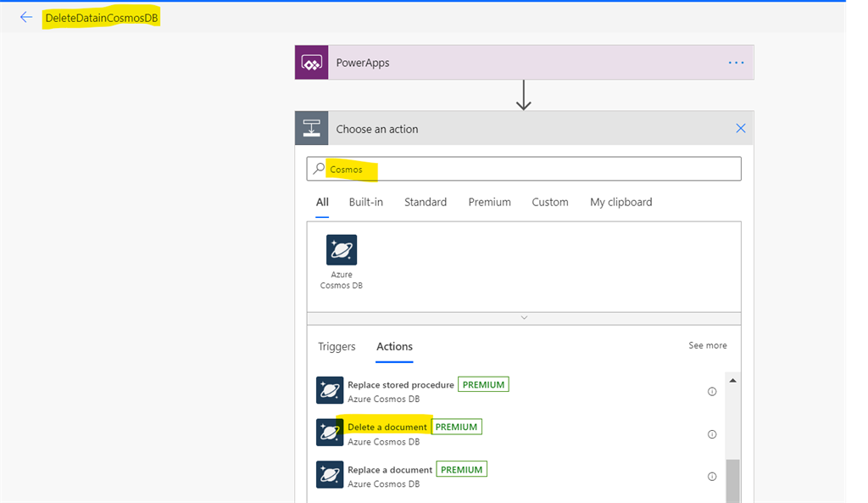Show info for Replace a document
This screenshot has height=503, width=868.
tap(712, 477)
